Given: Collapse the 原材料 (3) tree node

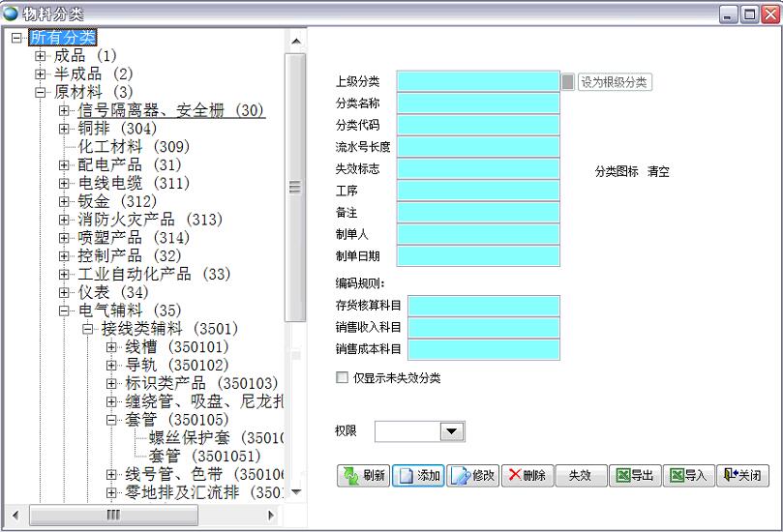Looking at the screenshot, I should click(x=41, y=93).
